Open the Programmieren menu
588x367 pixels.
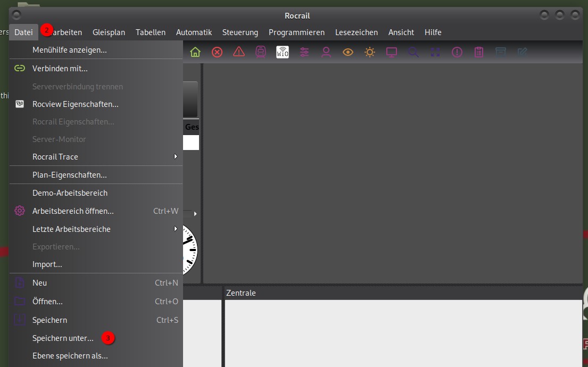pyautogui.click(x=296, y=32)
